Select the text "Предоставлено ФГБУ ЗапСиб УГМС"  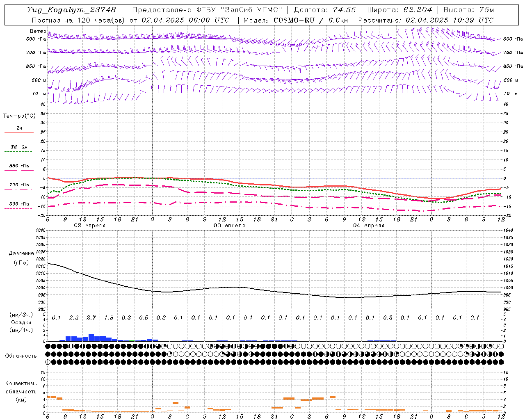click(x=207, y=10)
